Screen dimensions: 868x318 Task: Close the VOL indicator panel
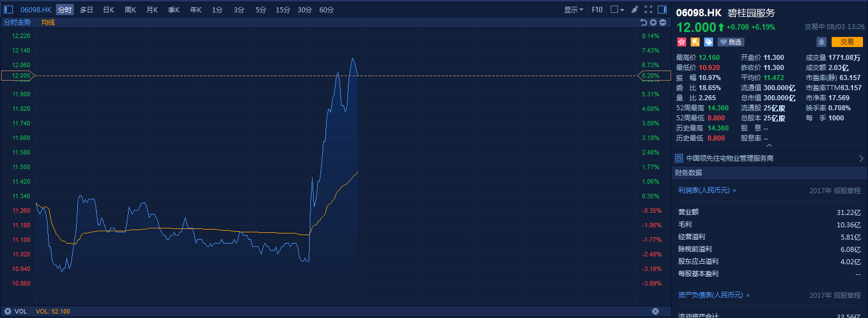coord(655,311)
